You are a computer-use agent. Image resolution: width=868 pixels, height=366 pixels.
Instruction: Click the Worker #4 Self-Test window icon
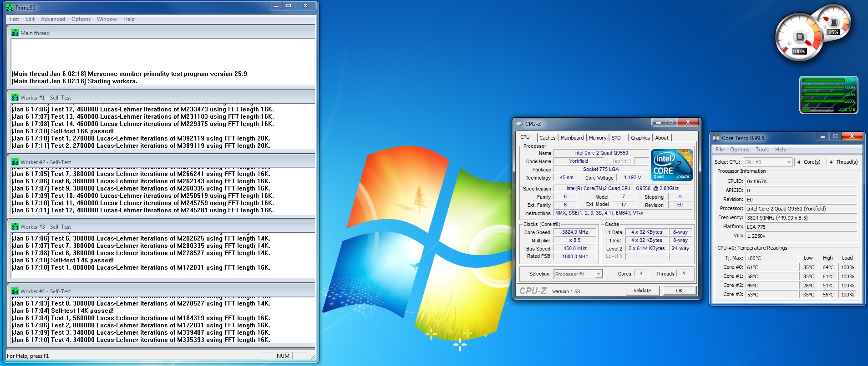point(15,291)
